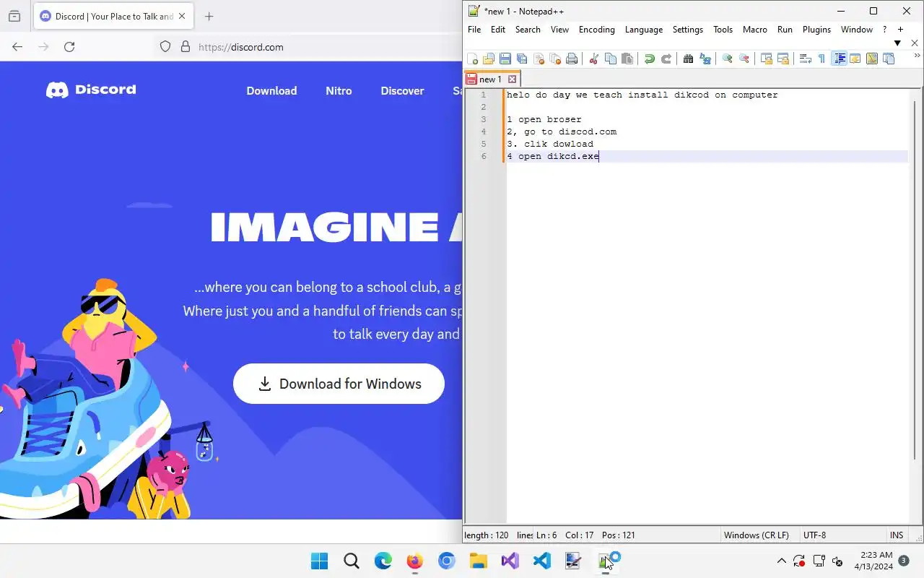Screen dimensions: 924x578
Task: Paste using the clipboard toolbar icon
Action: pyautogui.click(x=627, y=59)
